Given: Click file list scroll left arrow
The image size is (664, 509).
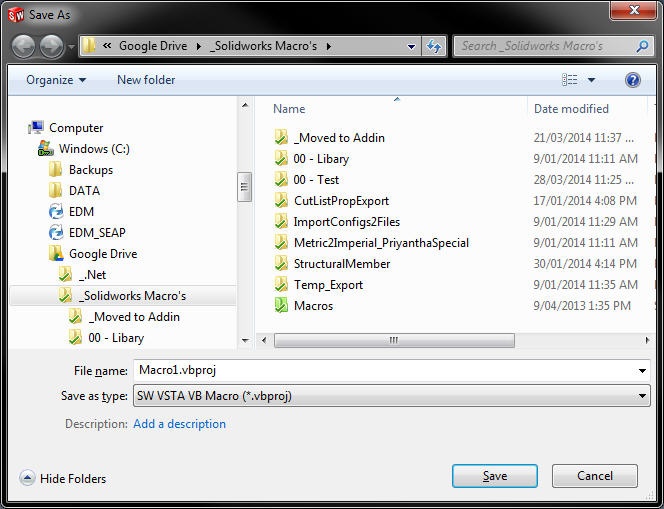Looking at the screenshot, I should click(264, 340).
